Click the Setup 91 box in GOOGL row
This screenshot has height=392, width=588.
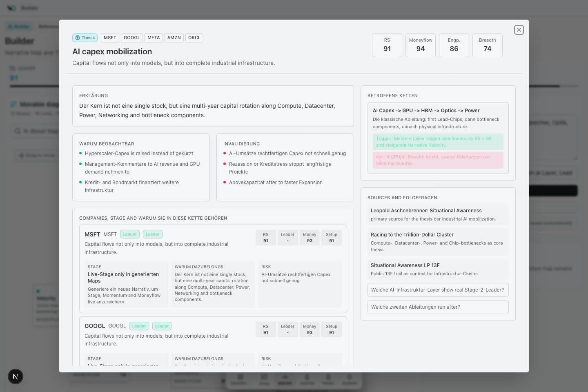[x=332, y=330]
